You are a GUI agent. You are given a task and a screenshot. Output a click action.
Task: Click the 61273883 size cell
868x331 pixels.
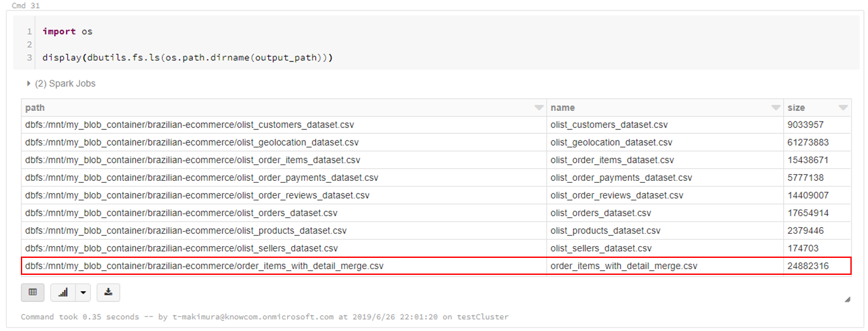coord(809,142)
